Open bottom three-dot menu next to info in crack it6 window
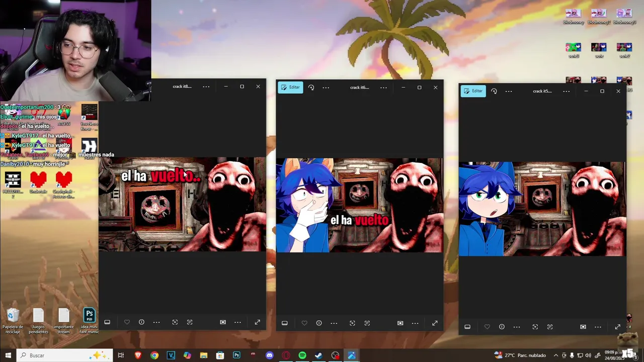This screenshot has width=644, height=362. (x=334, y=323)
